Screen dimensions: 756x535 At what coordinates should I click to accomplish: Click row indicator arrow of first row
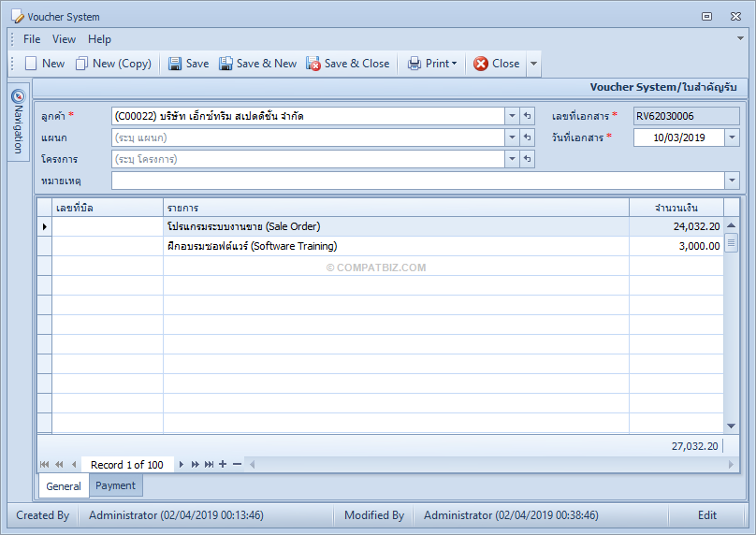[44, 226]
